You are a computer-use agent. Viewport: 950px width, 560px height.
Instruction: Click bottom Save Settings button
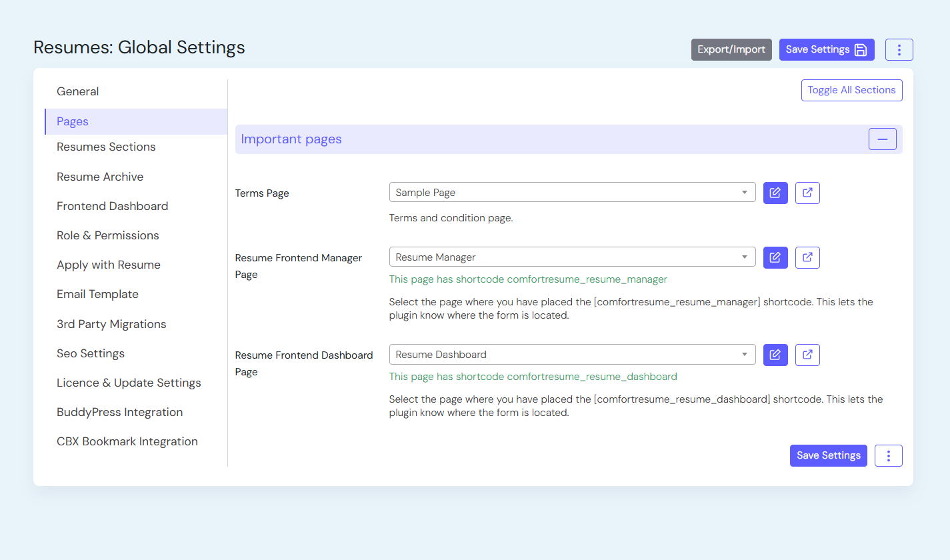[x=828, y=455]
